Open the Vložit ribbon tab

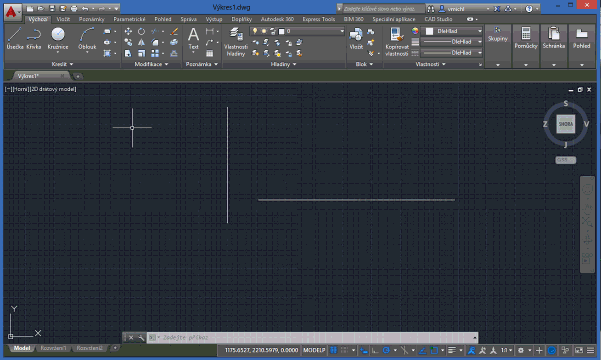63,19
